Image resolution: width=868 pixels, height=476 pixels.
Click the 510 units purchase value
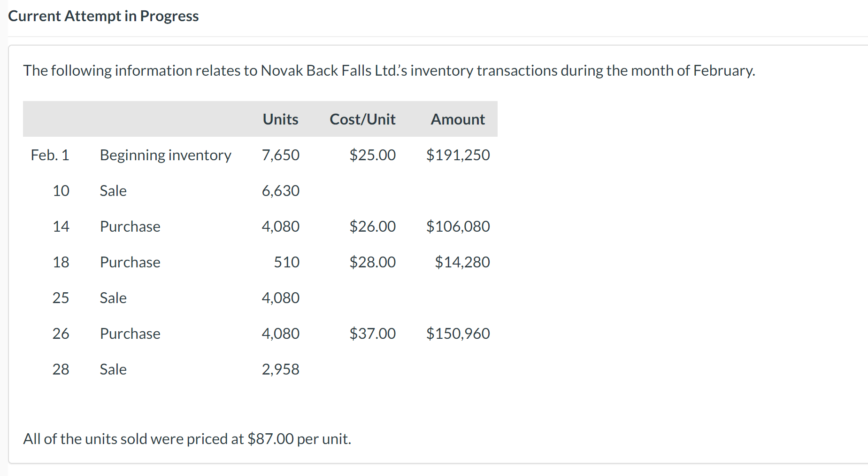click(286, 262)
